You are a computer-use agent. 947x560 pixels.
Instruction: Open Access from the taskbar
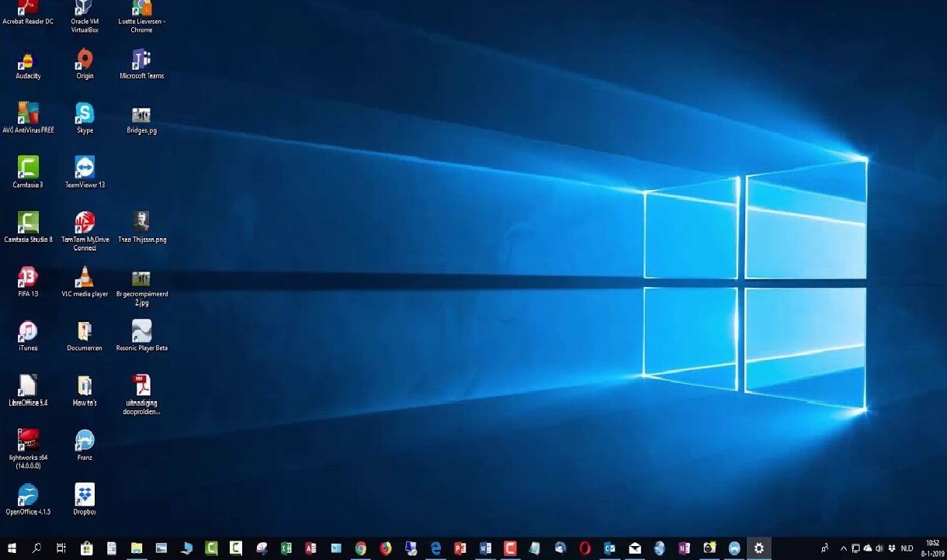[x=310, y=548]
